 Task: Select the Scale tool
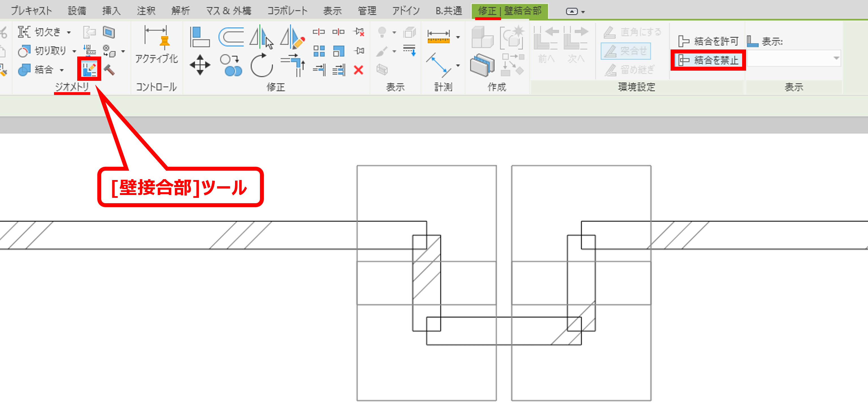coord(338,51)
